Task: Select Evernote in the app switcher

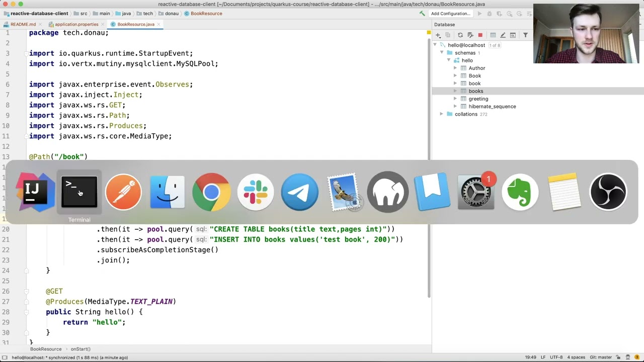Action: pyautogui.click(x=520, y=192)
